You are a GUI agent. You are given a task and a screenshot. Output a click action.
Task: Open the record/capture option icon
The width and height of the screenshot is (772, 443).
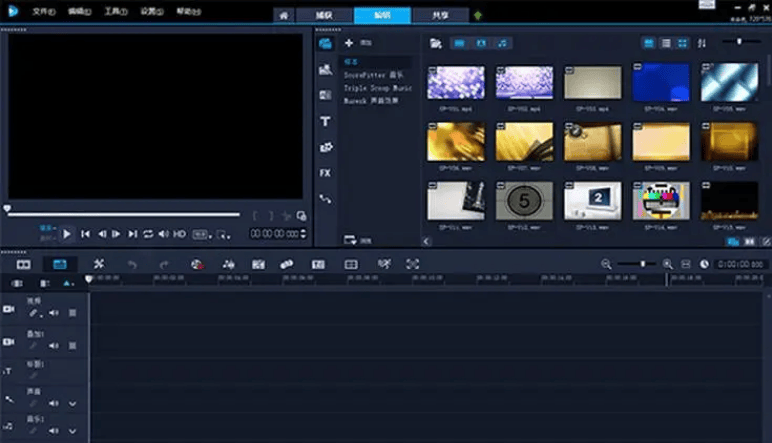197,264
